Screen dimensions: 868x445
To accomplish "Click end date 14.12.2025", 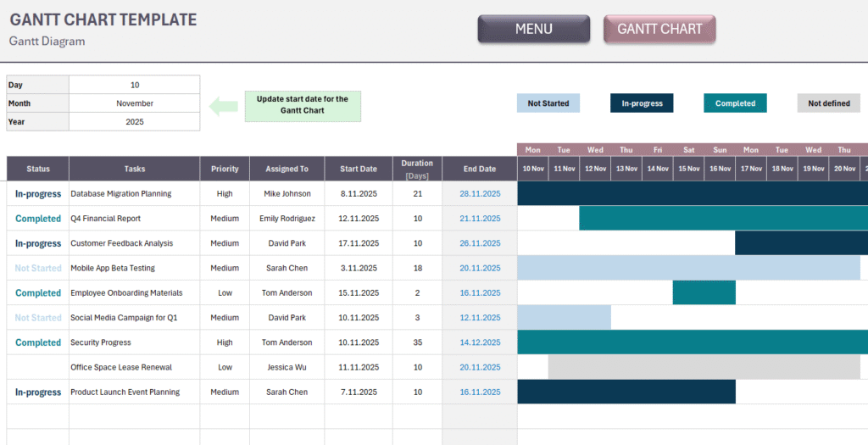I will 480,342.
